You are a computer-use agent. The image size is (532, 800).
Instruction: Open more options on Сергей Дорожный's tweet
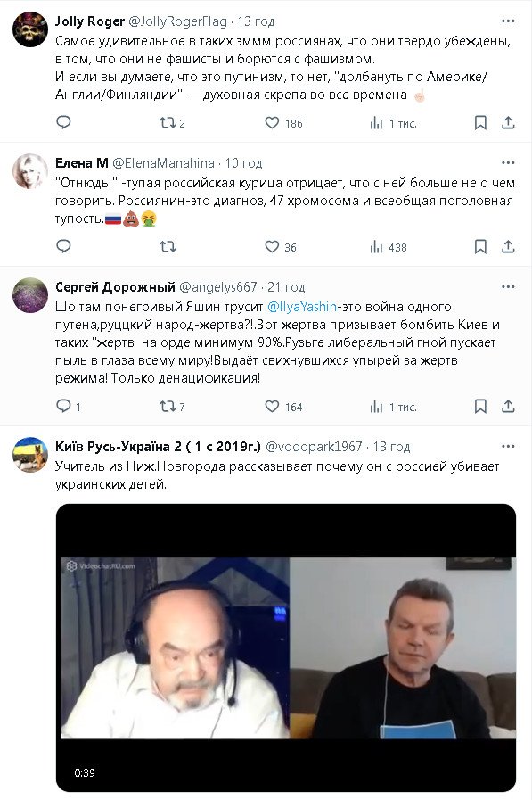[x=508, y=287]
